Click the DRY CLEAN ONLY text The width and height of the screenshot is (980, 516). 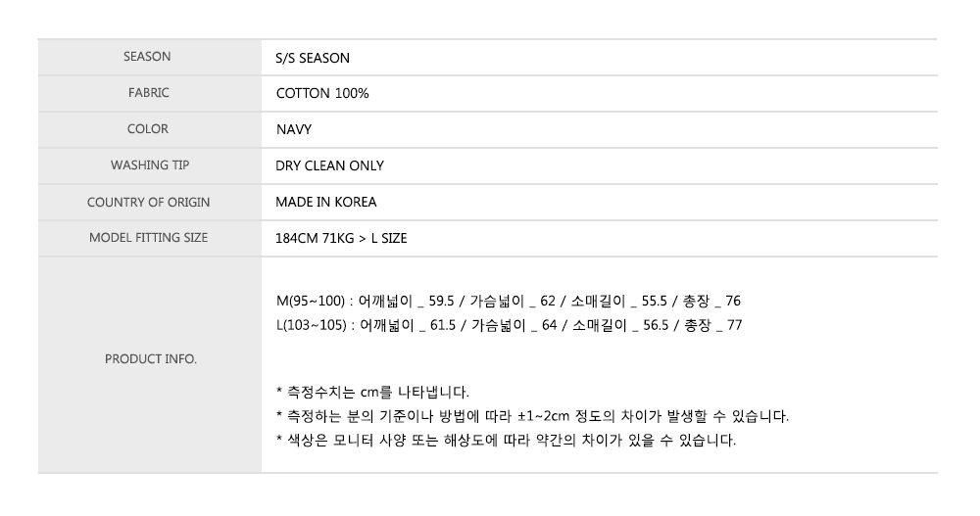point(330,165)
